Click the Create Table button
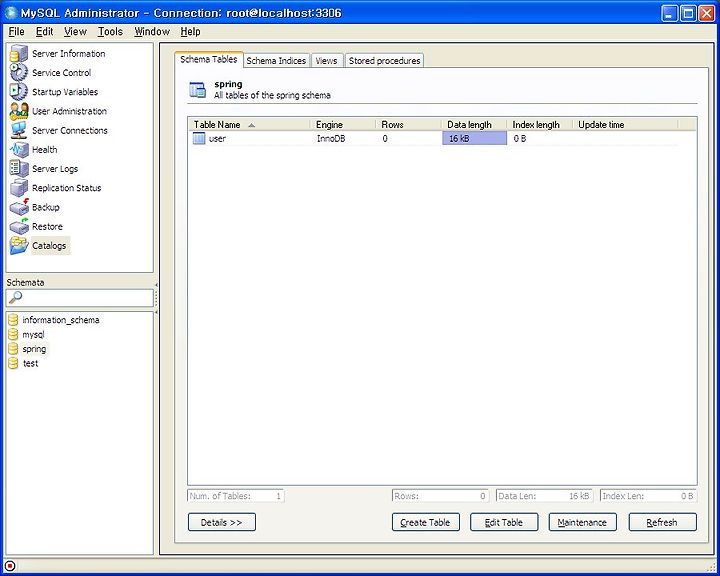This screenshot has height=576, width=720. coord(426,522)
